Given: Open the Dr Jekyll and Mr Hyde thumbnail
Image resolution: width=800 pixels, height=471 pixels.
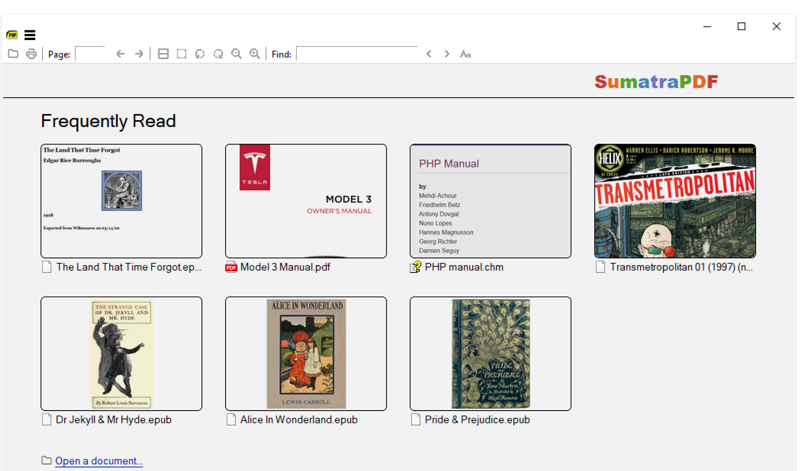Looking at the screenshot, I should click(121, 354).
